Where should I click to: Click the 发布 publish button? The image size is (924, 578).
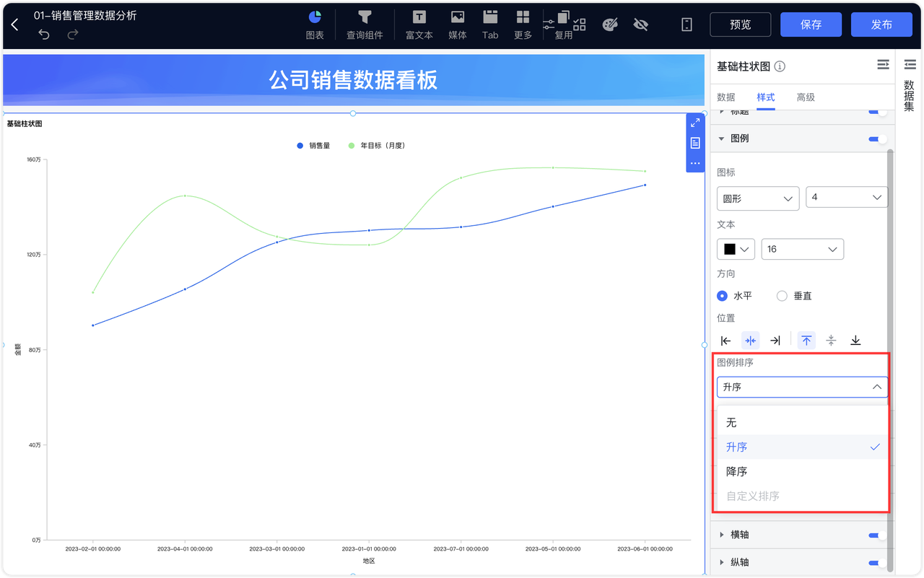click(x=881, y=24)
